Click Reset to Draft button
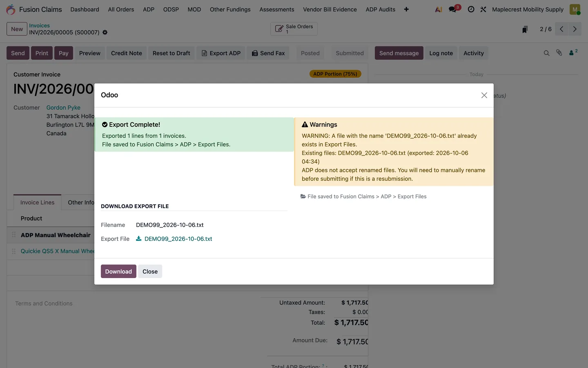This screenshot has height=368, width=588. 171,53
